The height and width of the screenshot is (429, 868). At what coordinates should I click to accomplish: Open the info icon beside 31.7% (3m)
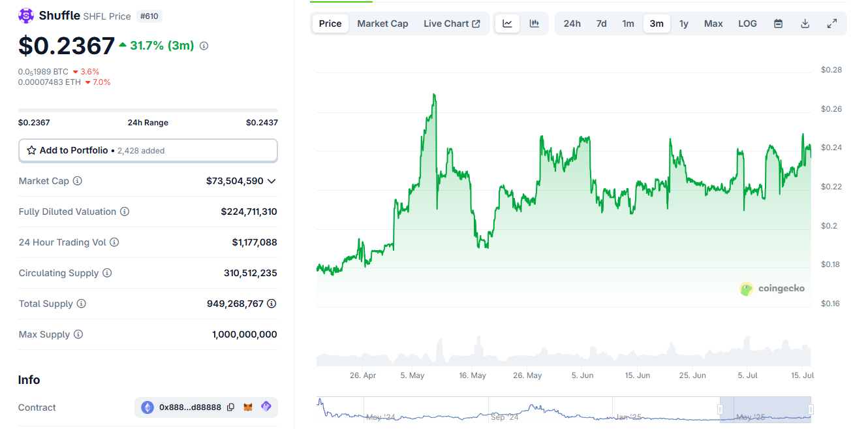click(204, 46)
